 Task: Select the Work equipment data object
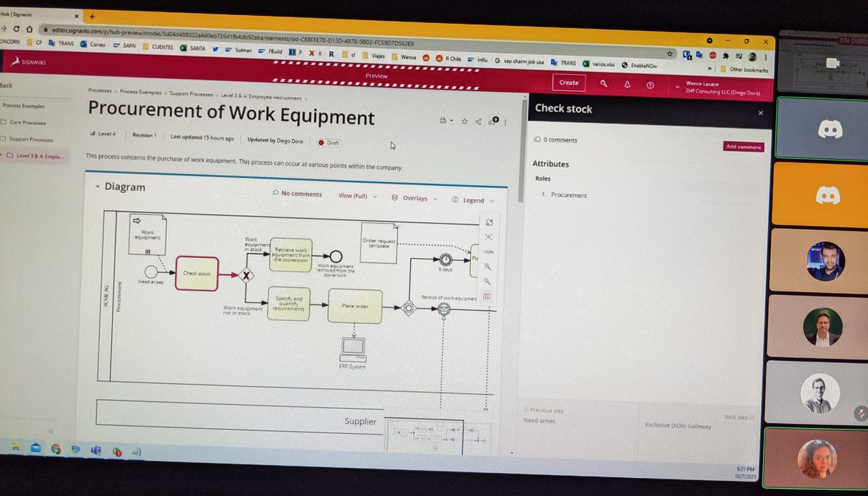click(x=148, y=234)
